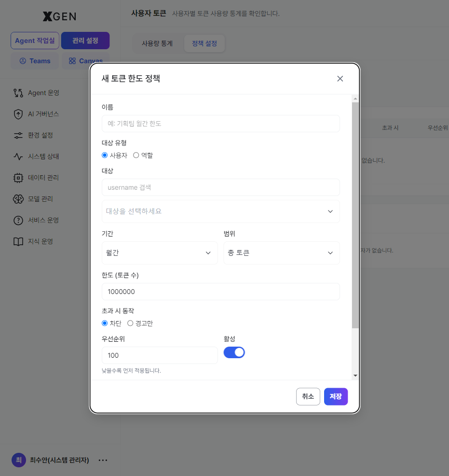Click the 지식 운영 book icon
The height and width of the screenshot is (476, 449).
click(18, 242)
